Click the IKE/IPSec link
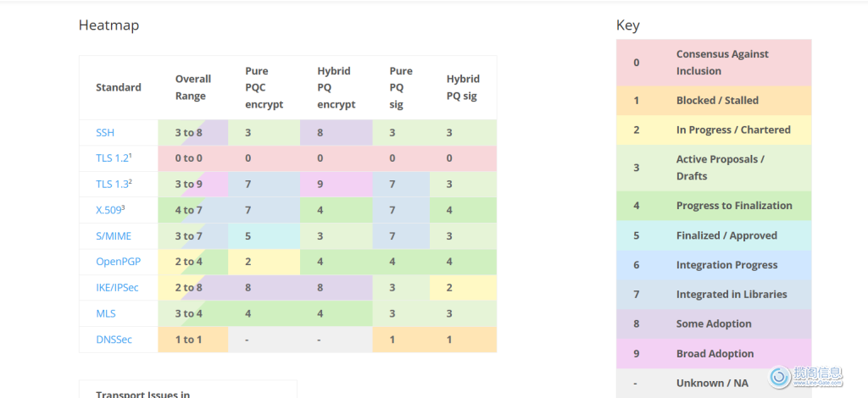The image size is (868, 398). 117,288
